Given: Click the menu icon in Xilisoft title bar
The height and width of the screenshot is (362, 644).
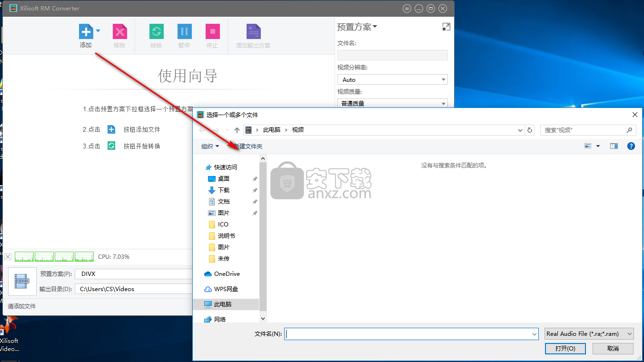Looking at the screenshot, I should [406, 9].
